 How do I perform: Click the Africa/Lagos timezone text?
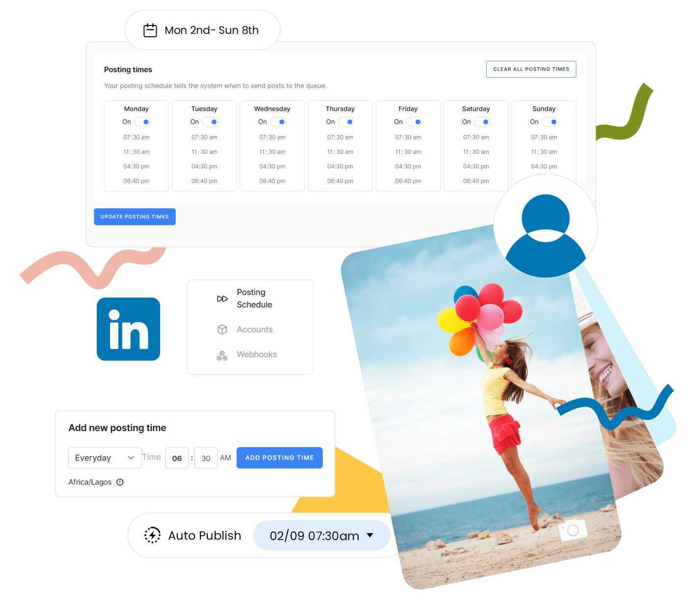pos(90,482)
